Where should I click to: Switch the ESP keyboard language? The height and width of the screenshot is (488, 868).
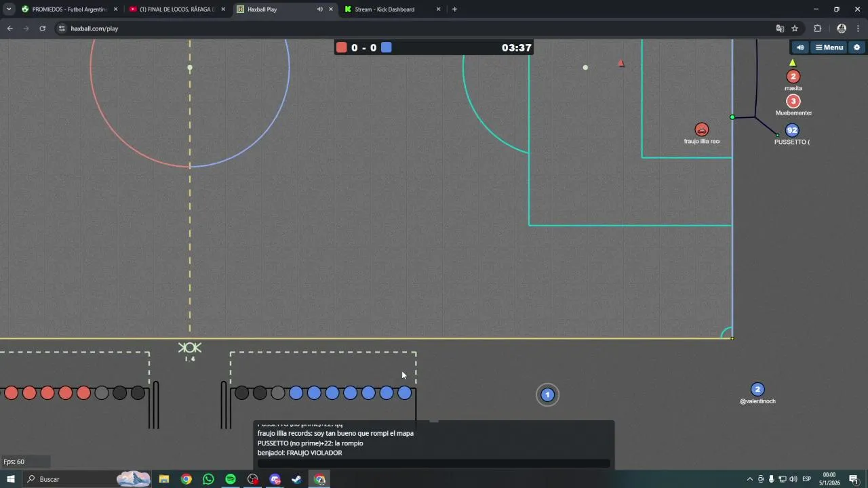coord(807,479)
